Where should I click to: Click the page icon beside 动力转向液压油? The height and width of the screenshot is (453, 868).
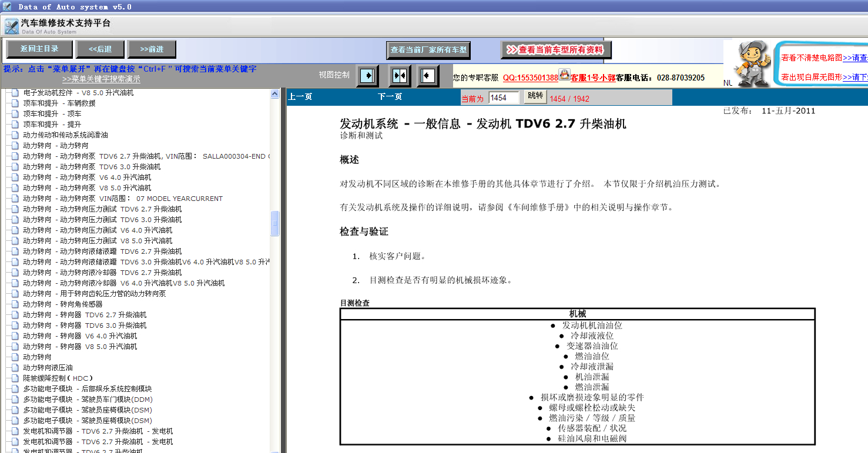coord(15,368)
